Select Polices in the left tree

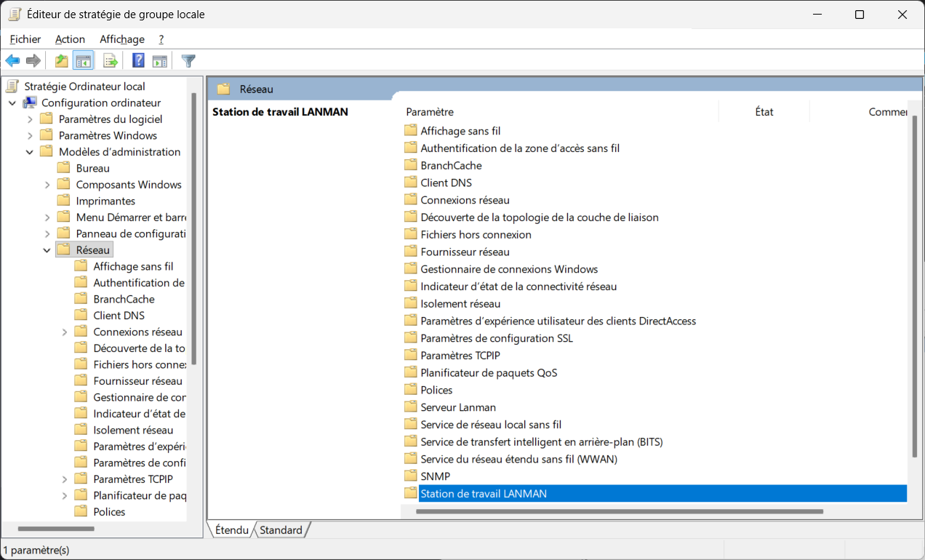[x=109, y=512]
